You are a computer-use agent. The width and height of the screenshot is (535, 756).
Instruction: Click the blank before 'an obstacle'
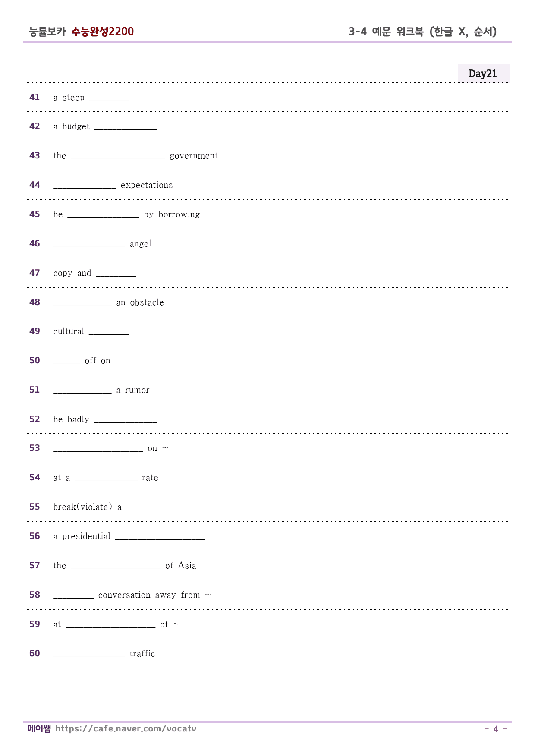coord(82,303)
